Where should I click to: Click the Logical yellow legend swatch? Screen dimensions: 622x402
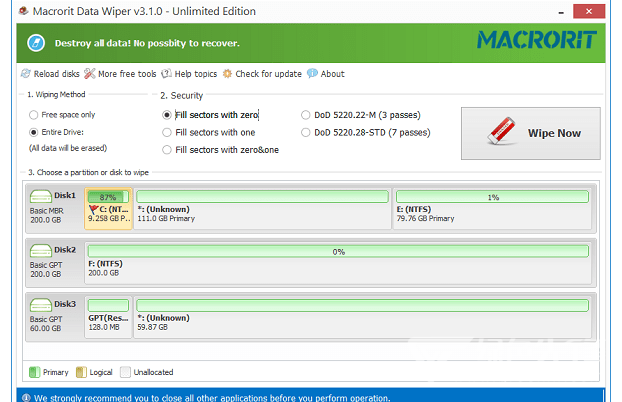click(81, 372)
